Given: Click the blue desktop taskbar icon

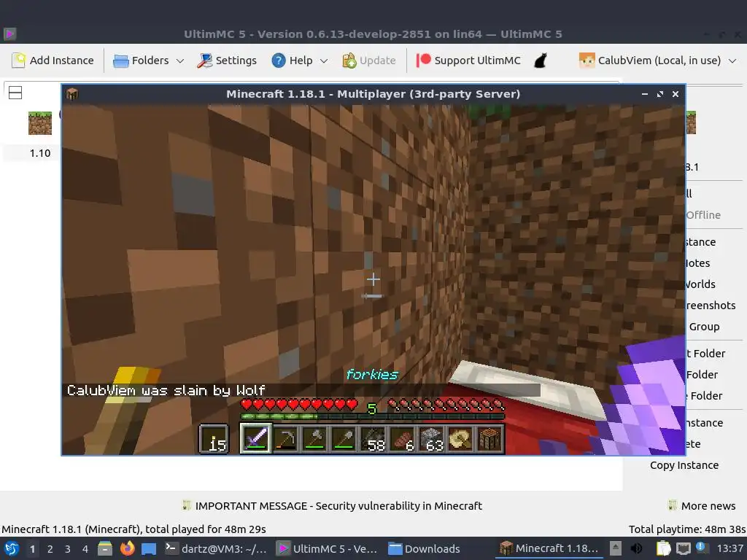Looking at the screenshot, I should (149, 549).
